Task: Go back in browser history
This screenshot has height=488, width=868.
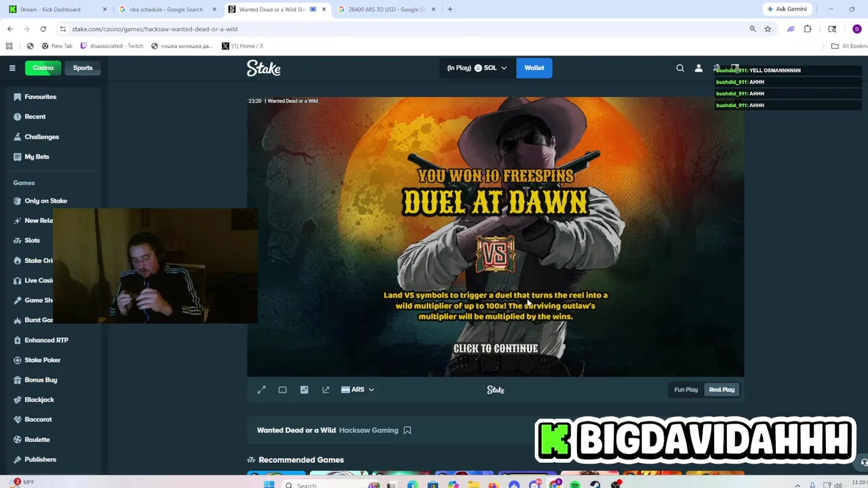Action: [10, 29]
